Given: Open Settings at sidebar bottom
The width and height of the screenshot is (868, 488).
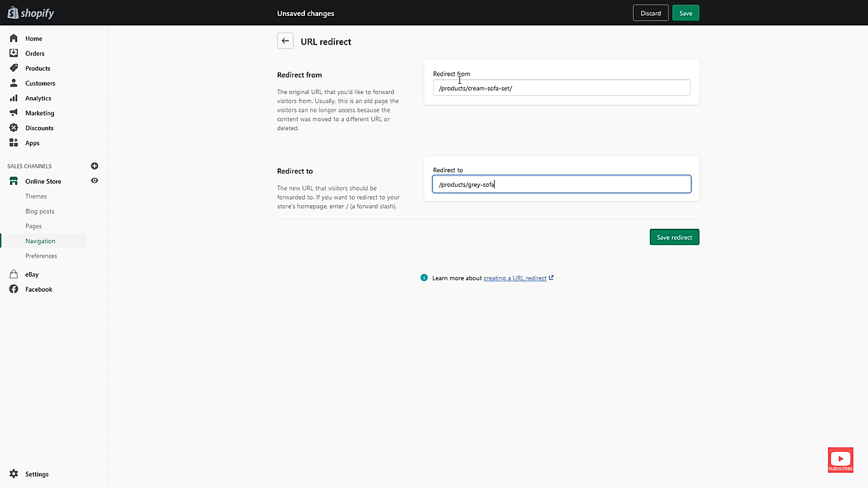Looking at the screenshot, I should click(x=37, y=474).
